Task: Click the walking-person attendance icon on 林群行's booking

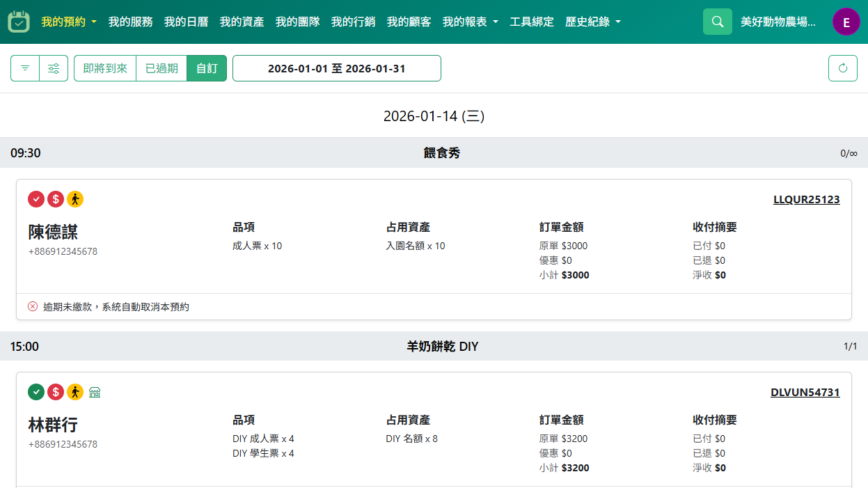Action: pos(75,392)
